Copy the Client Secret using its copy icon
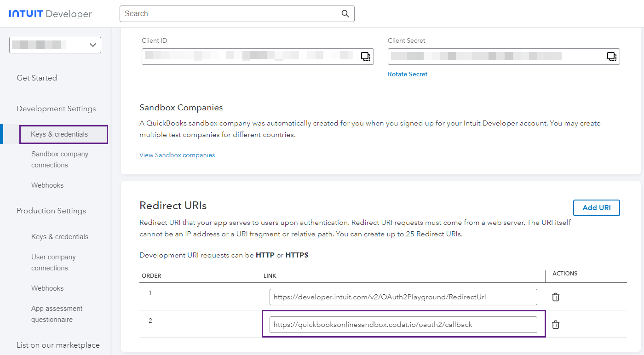The image size is (644, 355). [x=612, y=57]
